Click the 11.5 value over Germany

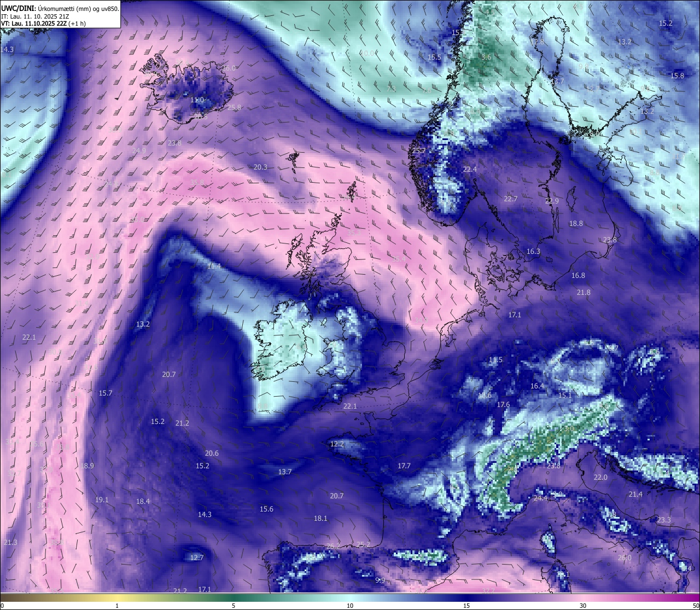coord(495,360)
